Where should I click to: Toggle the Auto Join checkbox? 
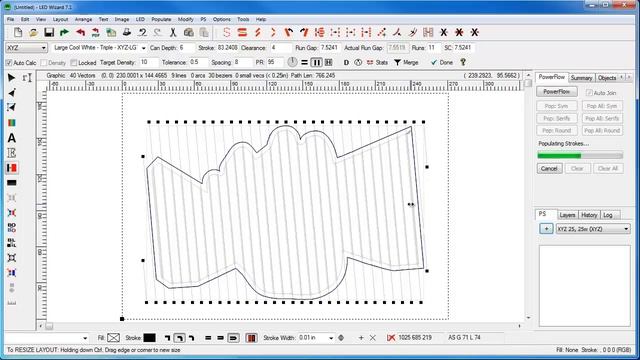click(x=589, y=93)
